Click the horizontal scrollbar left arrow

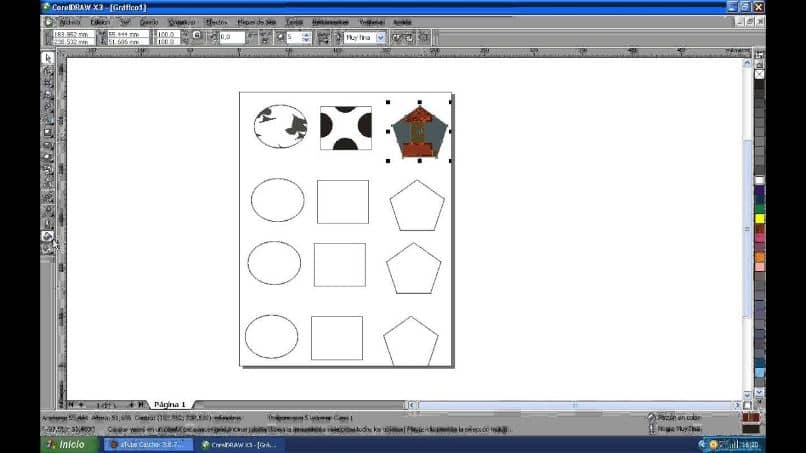tap(412, 405)
